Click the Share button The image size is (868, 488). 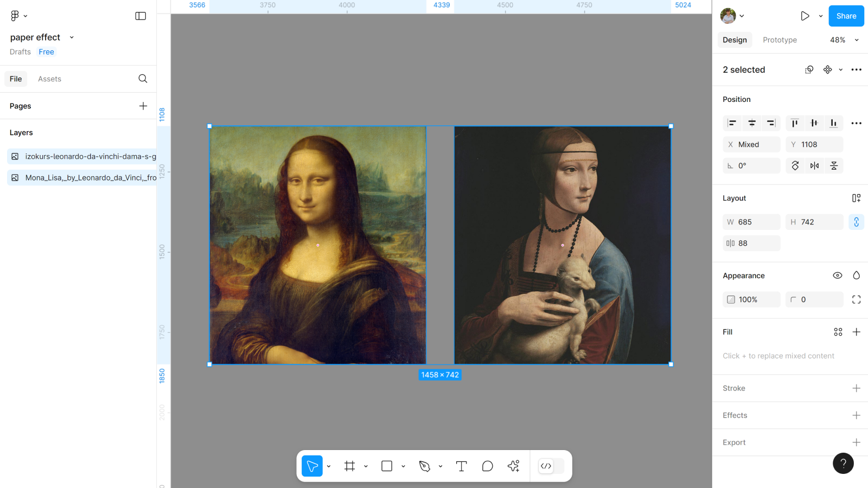pos(846,16)
